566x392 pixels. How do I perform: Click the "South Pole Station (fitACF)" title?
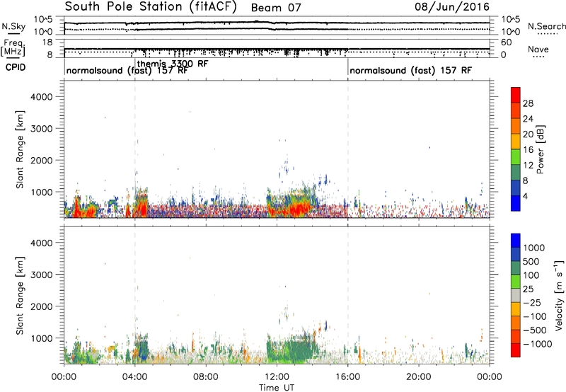pos(151,7)
